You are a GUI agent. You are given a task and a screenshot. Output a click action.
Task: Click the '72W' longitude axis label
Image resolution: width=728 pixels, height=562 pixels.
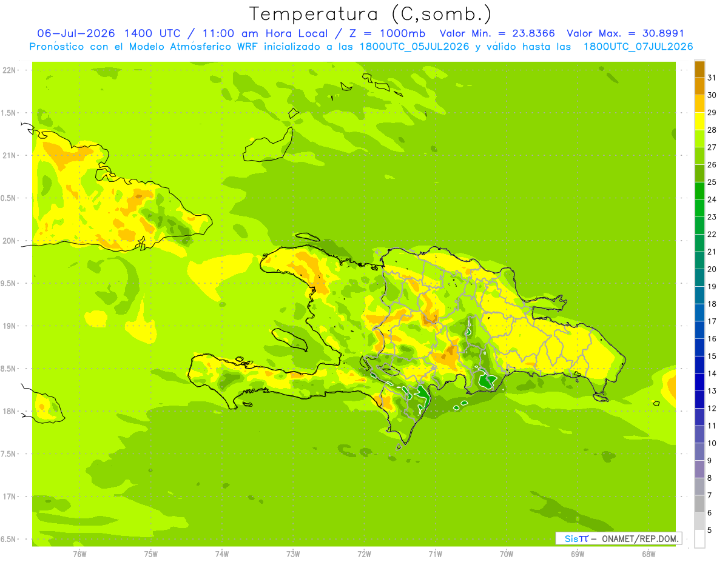point(364,554)
